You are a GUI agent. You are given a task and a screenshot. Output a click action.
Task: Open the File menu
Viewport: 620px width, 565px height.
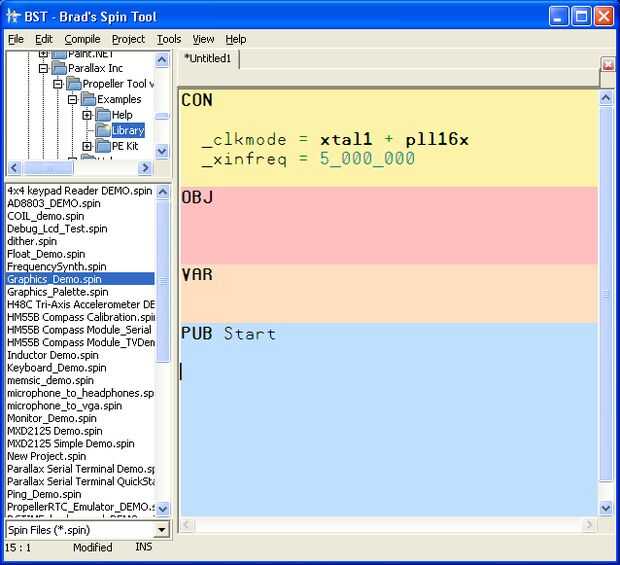(16, 39)
